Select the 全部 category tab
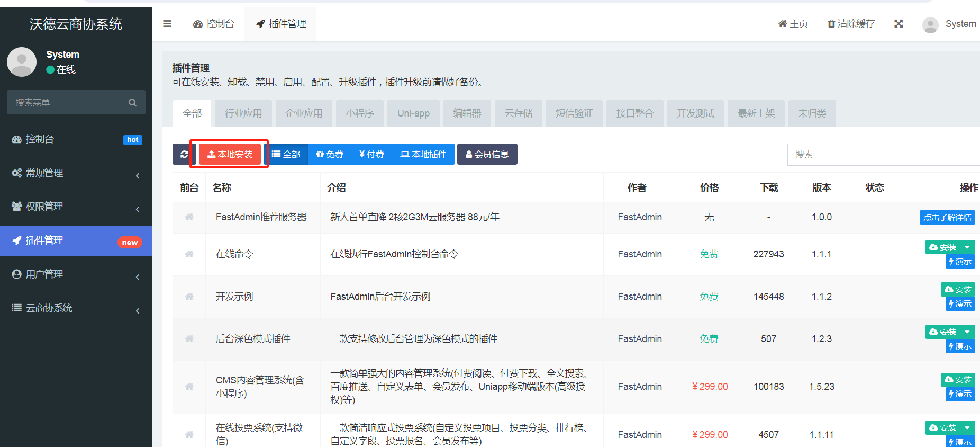The width and height of the screenshot is (980, 447). (192, 113)
